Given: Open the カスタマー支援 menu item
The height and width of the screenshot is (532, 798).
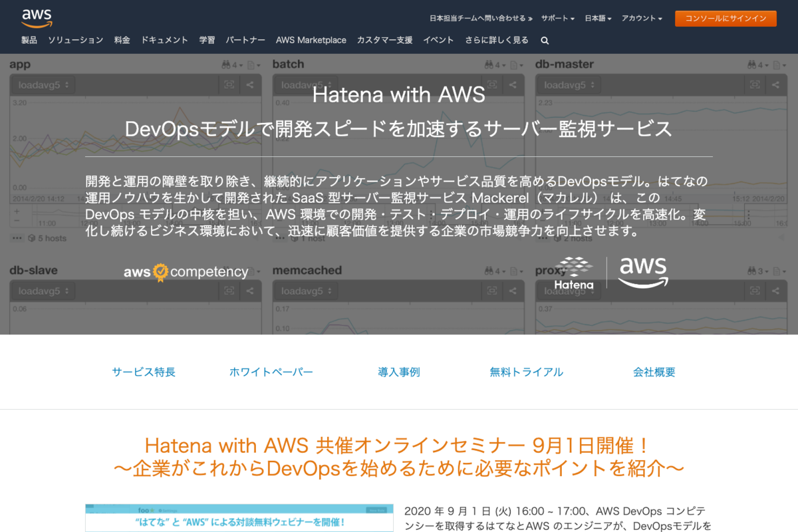Looking at the screenshot, I should coord(385,40).
